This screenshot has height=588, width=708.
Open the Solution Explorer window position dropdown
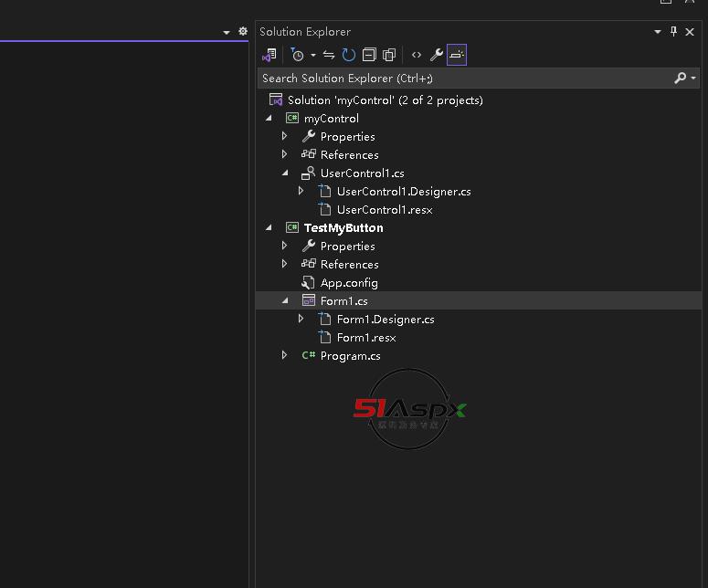[x=658, y=32]
